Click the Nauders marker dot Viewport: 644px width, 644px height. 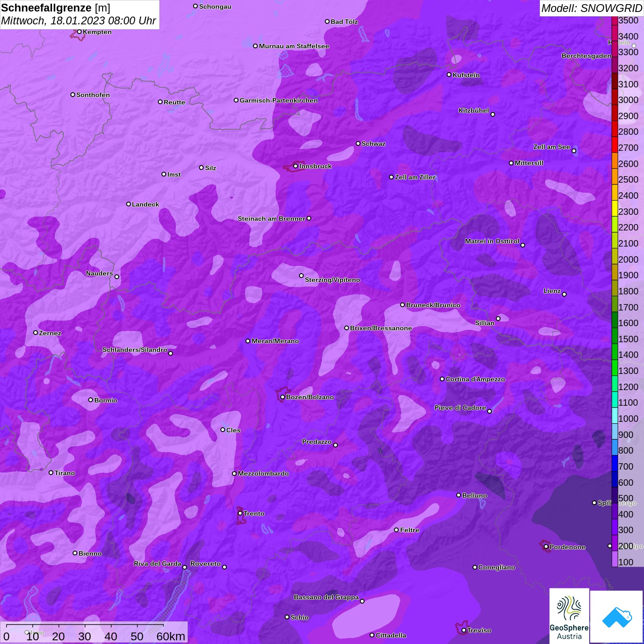(117, 276)
